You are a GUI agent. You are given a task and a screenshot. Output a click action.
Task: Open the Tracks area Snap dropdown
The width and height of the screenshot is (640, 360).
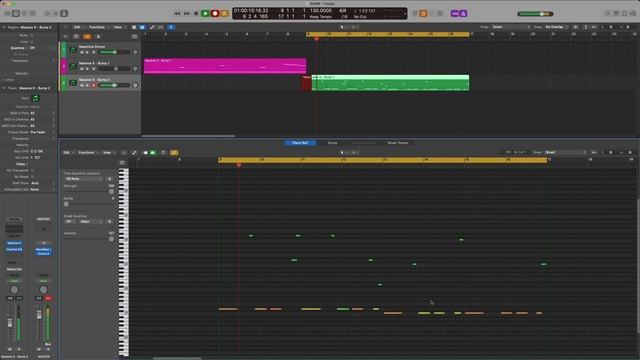coord(510,27)
